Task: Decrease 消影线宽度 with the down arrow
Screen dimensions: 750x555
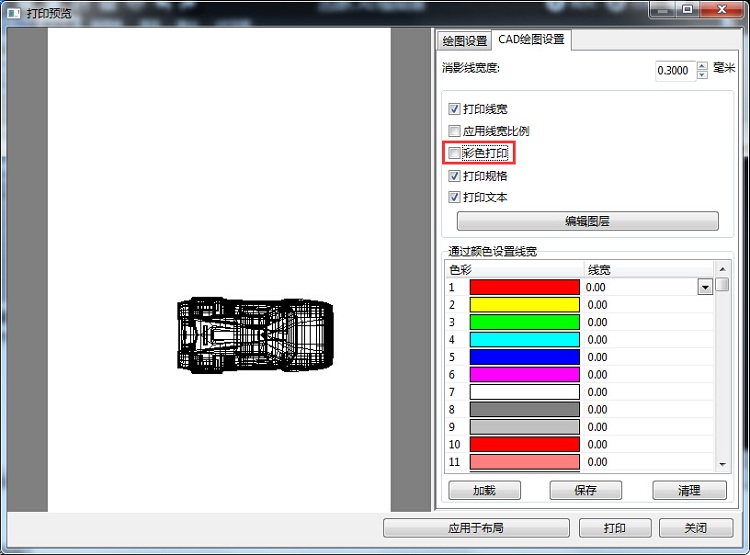Action: tap(702, 75)
